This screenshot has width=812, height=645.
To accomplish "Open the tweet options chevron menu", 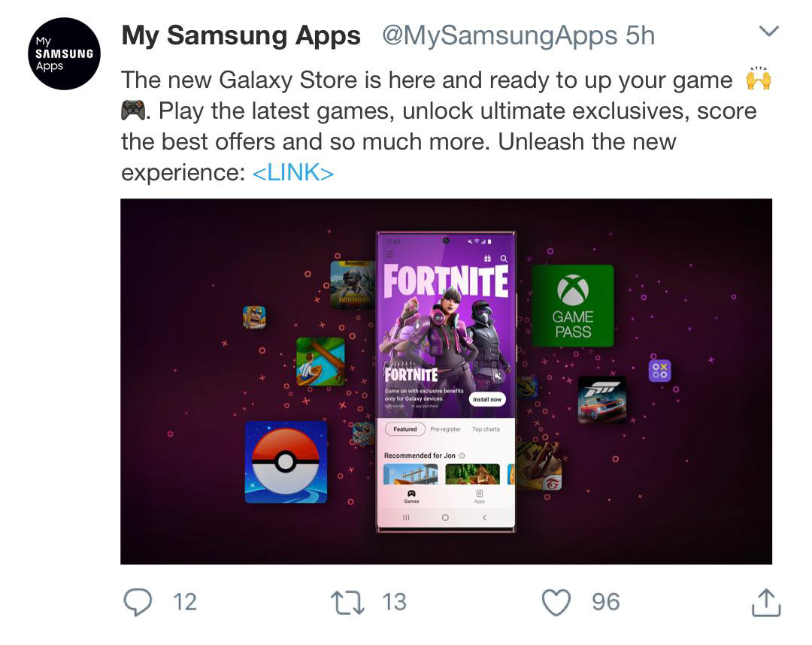I will pyautogui.click(x=769, y=31).
